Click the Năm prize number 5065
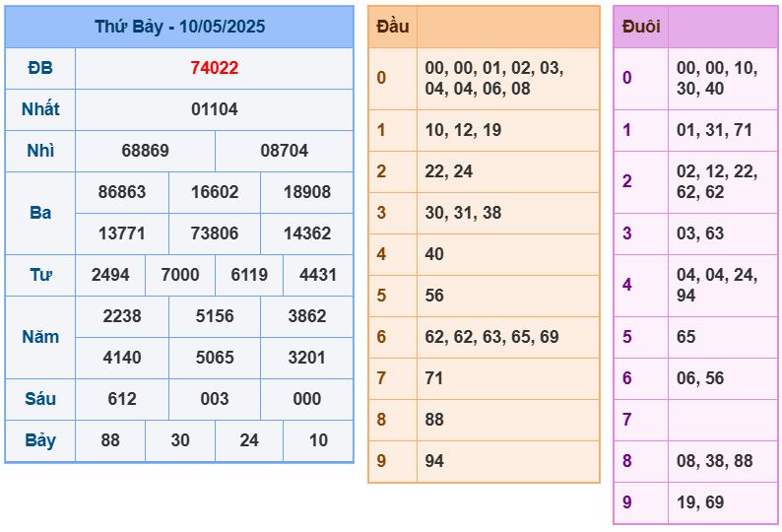782x532 pixels. pos(215,358)
